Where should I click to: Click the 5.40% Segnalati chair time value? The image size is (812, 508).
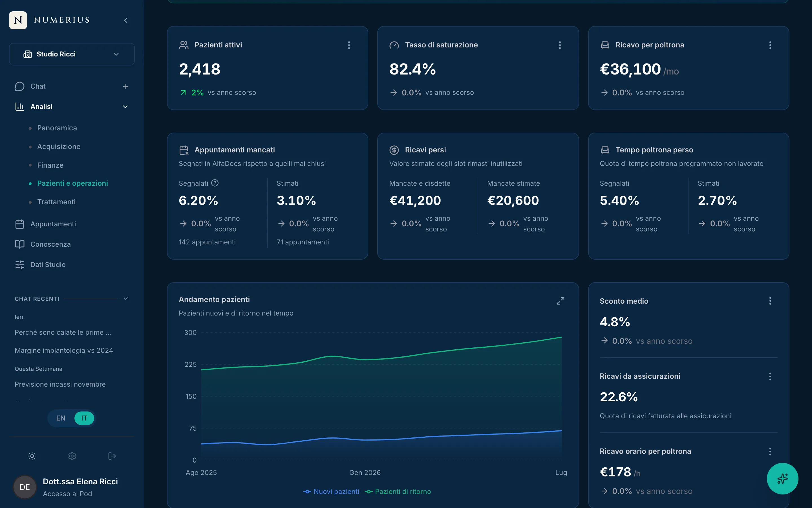tap(619, 201)
